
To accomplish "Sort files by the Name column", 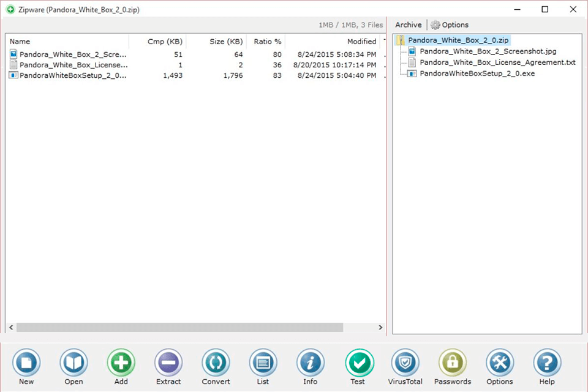I will coord(20,41).
